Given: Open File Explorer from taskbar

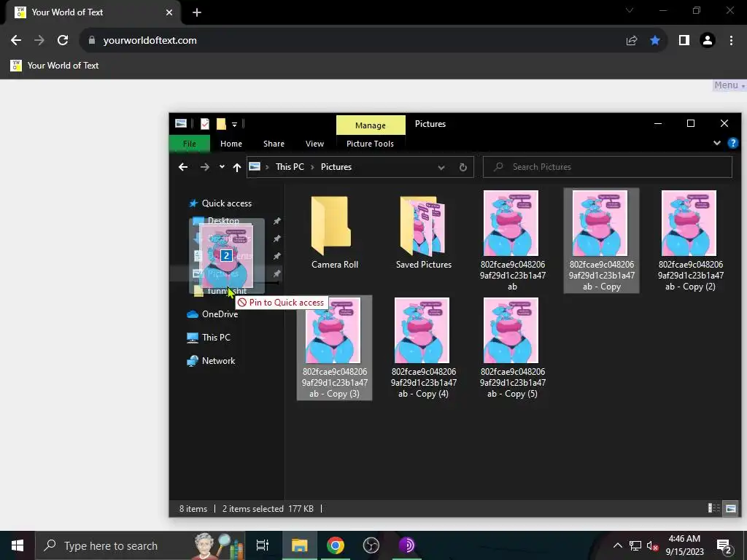Looking at the screenshot, I should click(300, 545).
